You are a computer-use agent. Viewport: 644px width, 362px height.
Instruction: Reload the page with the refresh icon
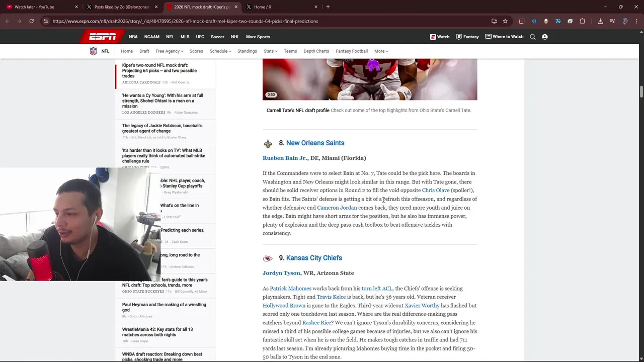coord(31,21)
